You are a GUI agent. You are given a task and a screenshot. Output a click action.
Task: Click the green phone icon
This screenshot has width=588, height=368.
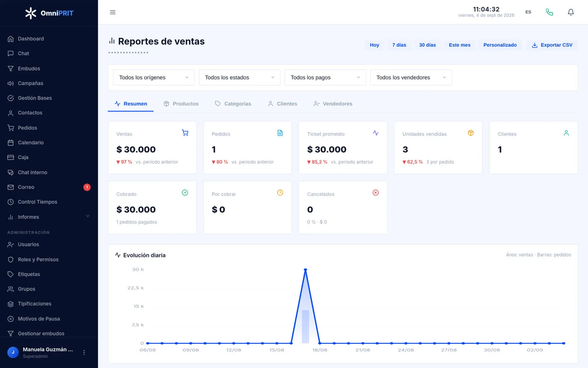[549, 12]
